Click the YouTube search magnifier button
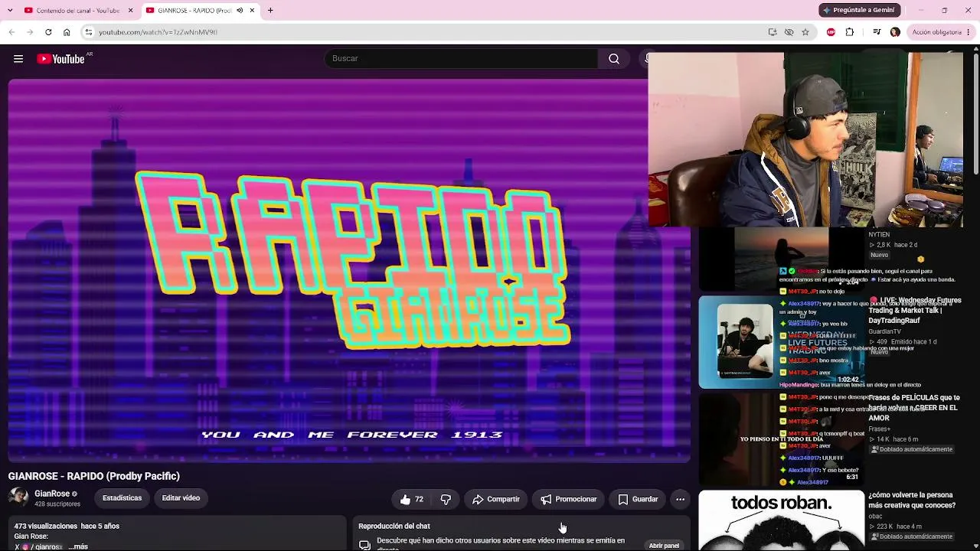This screenshot has width=980, height=551. point(614,59)
